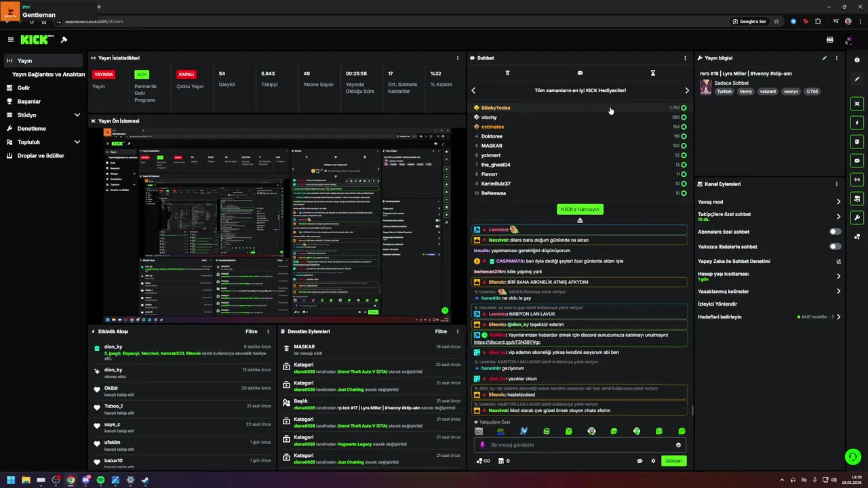
Task: Click the message input field
Action: (580, 445)
